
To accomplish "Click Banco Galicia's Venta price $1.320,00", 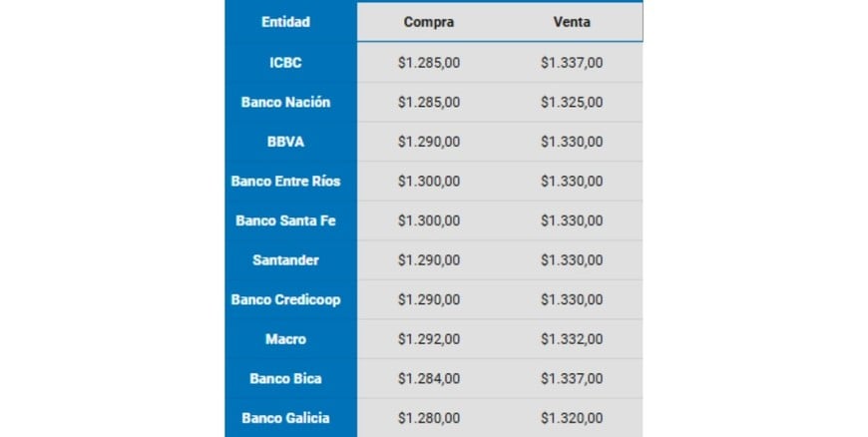I will point(572,418).
